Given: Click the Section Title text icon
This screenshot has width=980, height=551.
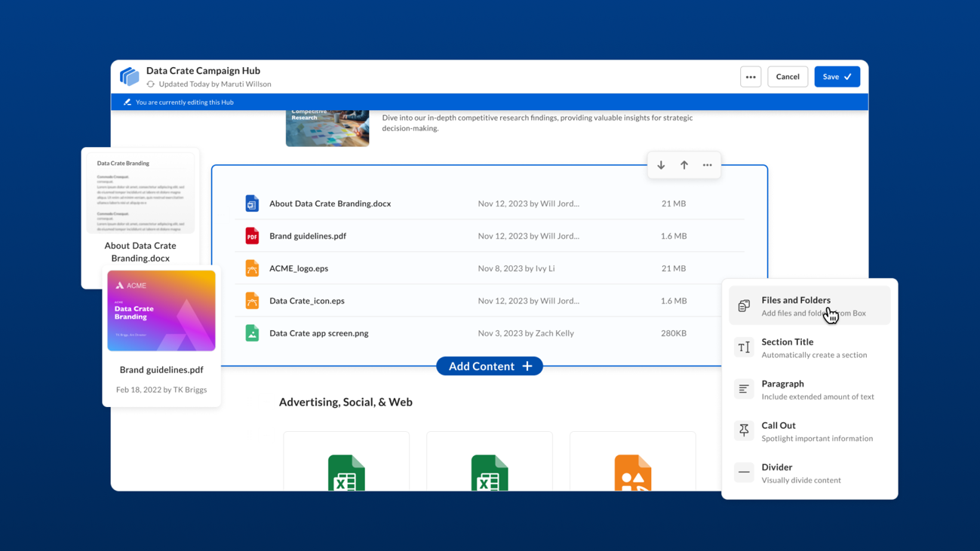Looking at the screenshot, I should 744,347.
